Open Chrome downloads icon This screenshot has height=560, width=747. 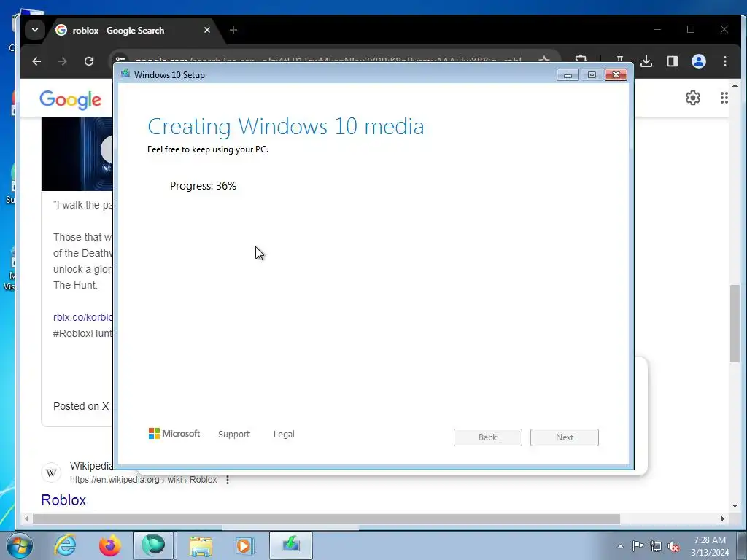646,61
